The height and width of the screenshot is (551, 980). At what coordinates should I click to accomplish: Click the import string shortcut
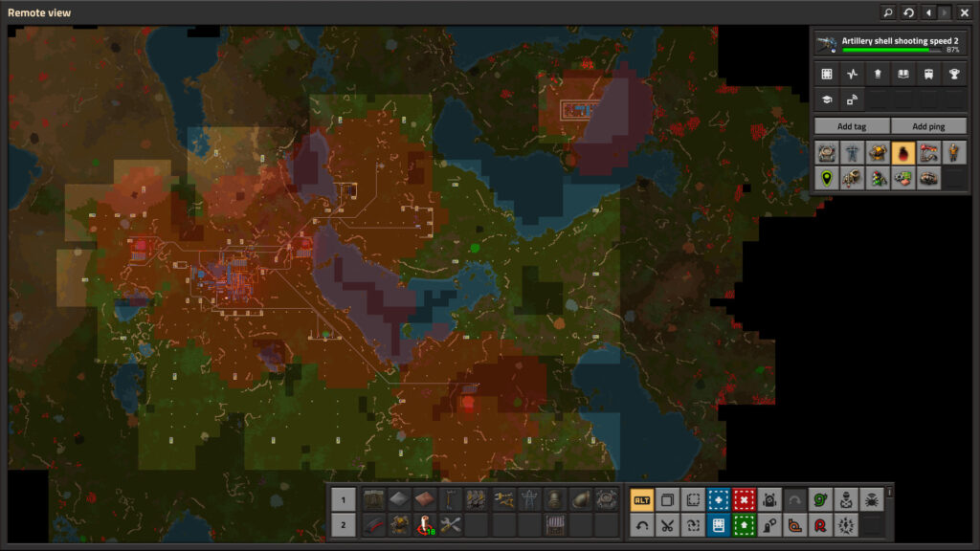pos(693,525)
